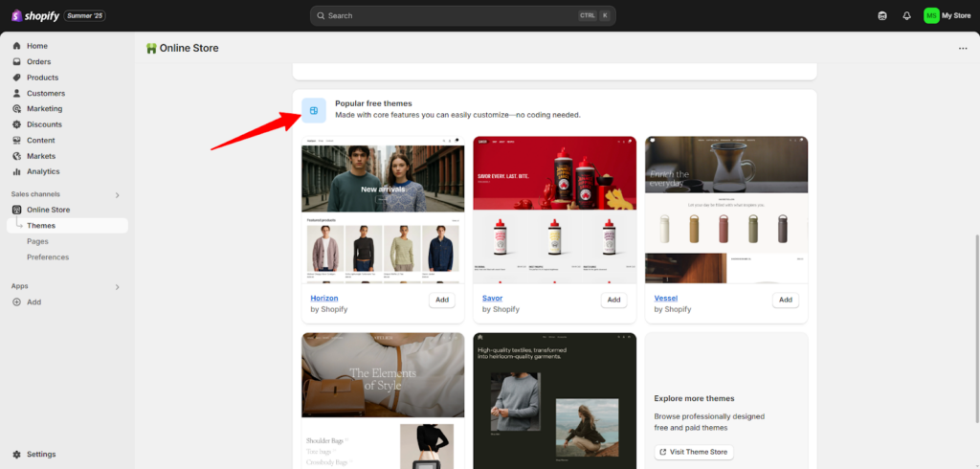Viewport: 980px width, 469px height.
Task: Expand the Apps section chevron
Action: [118, 287]
